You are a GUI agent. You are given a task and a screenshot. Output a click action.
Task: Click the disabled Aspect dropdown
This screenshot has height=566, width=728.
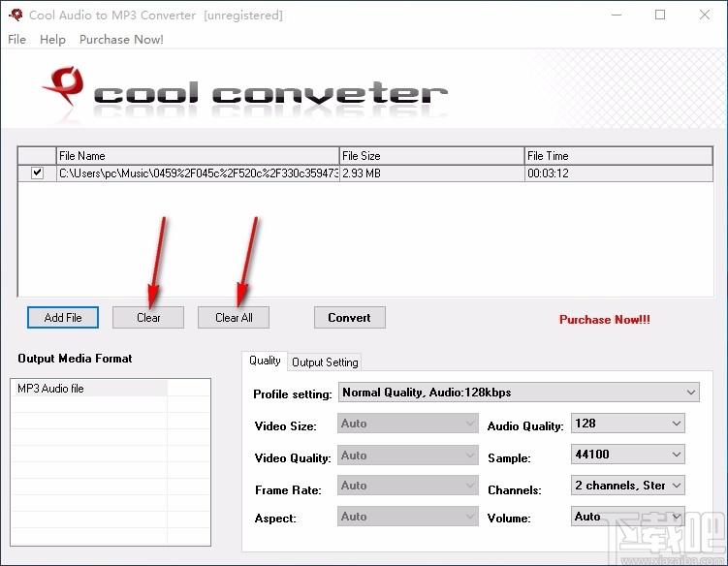(x=408, y=517)
